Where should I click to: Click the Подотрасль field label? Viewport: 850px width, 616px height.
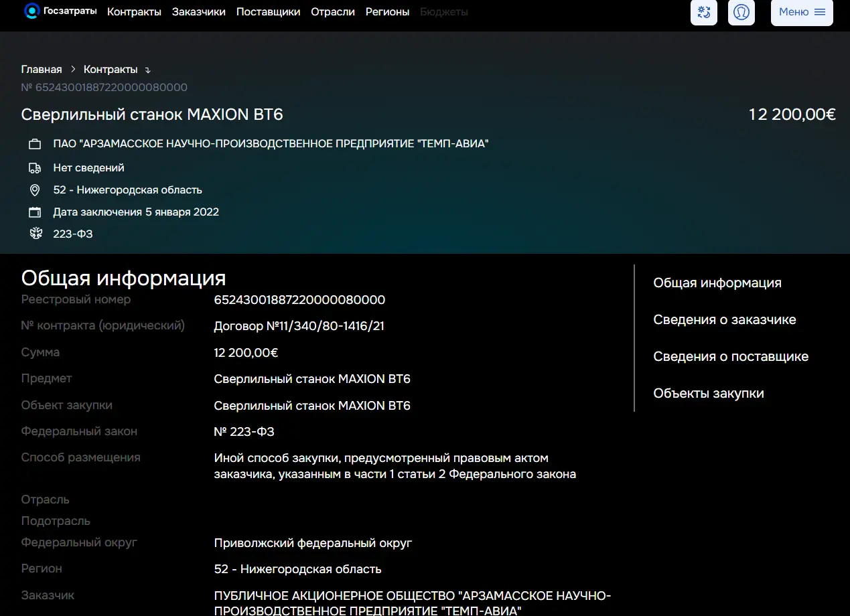tap(56, 521)
